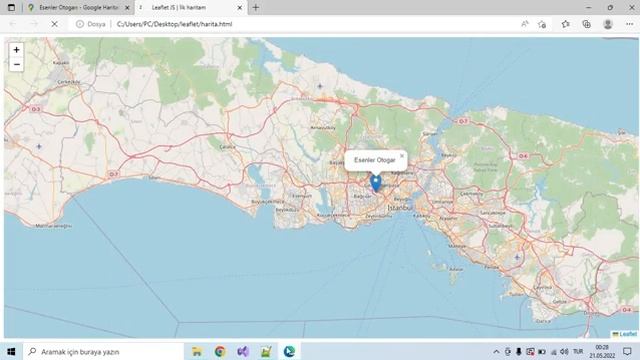Open the Windows Start menu
The image size is (640, 360).
pyautogui.click(x=11, y=351)
